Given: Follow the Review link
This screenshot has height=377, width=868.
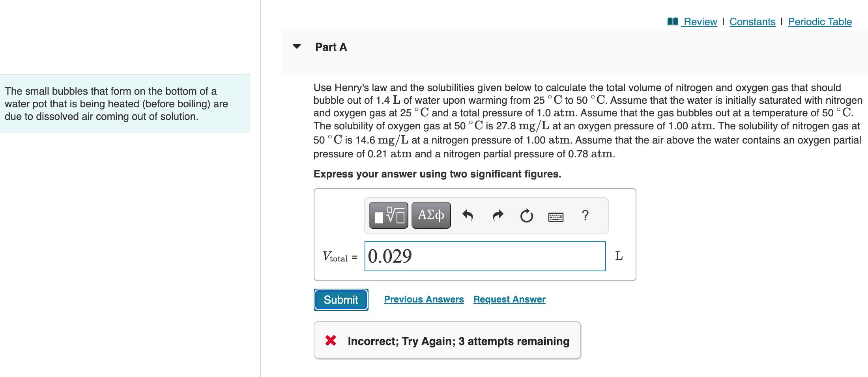Looking at the screenshot, I should point(700,22).
